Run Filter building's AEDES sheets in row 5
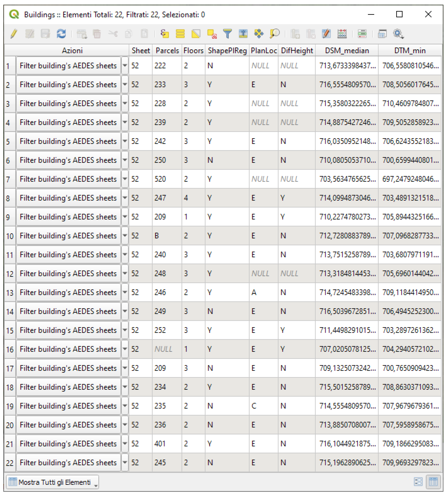Screen dimensions: 448x497 [68, 141]
